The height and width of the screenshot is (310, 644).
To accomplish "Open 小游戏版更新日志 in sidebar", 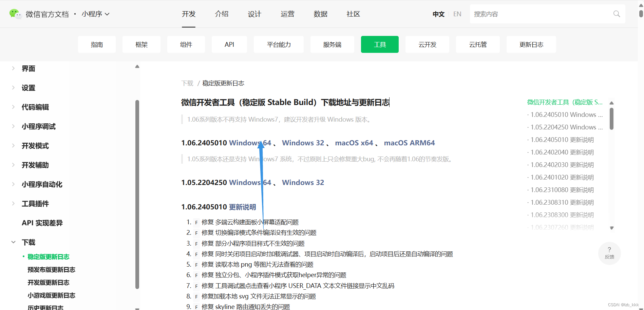I will [x=51, y=295].
